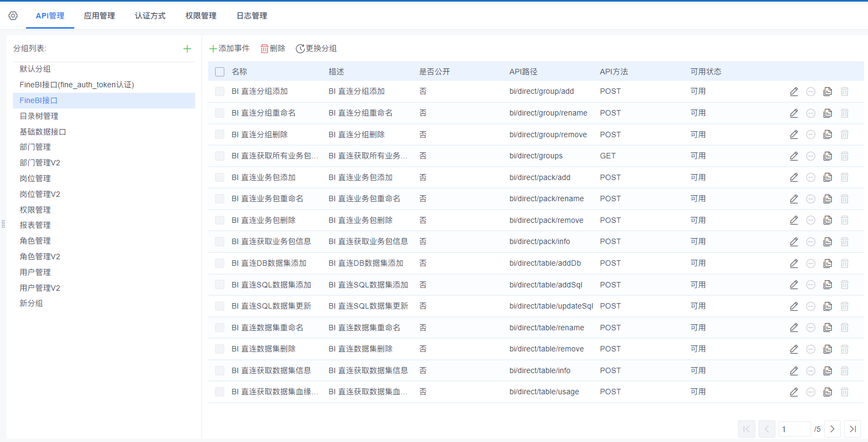
Task: Click the document icon for BI 直连获取业务包信息
Action: pos(827,242)
